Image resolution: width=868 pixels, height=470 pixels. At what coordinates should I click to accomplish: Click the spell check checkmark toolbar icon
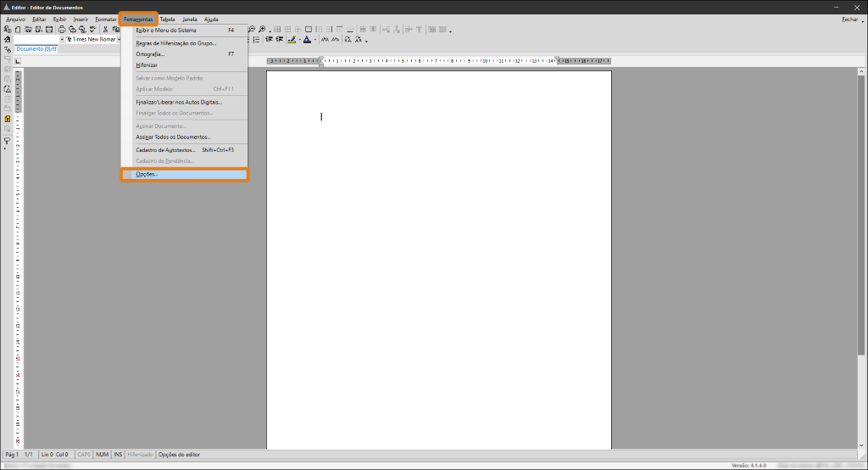pos(92,30)
